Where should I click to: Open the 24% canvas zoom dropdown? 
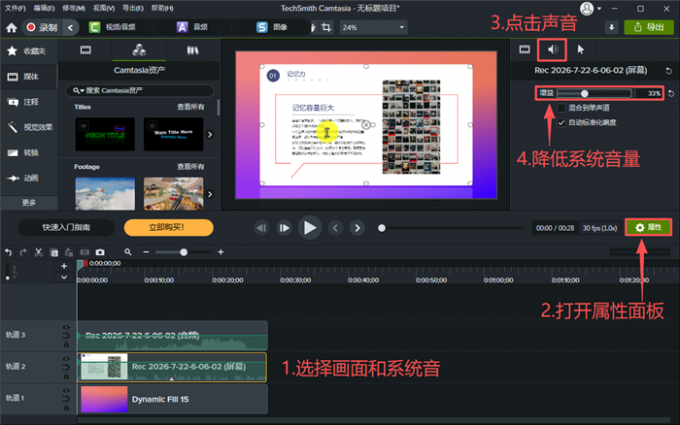tap(373, 27)
